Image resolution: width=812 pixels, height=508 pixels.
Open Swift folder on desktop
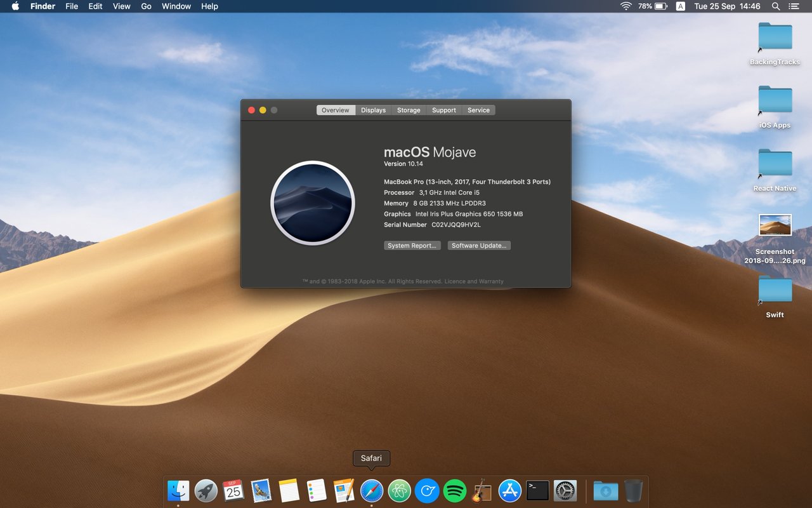click(x=775, y=290)
